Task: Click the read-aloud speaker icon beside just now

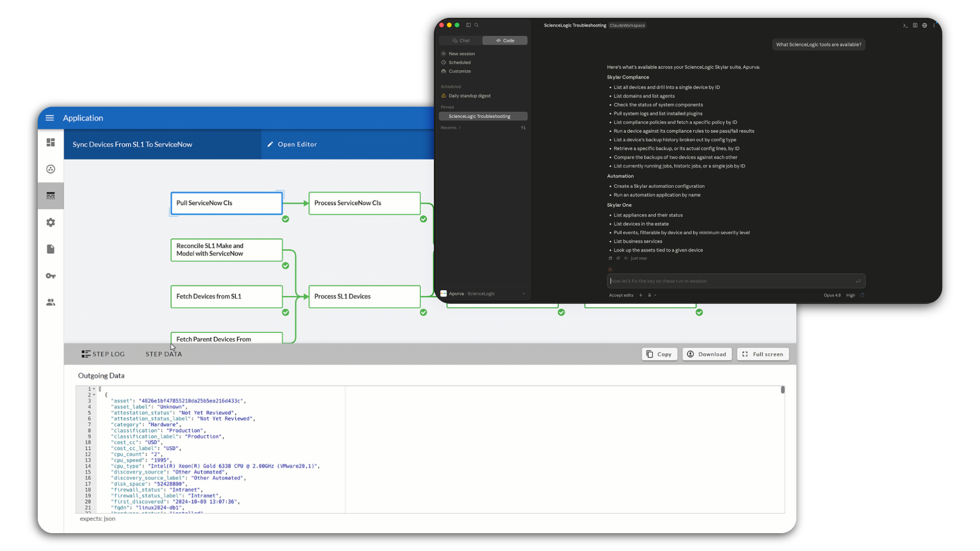Action: 626,258
